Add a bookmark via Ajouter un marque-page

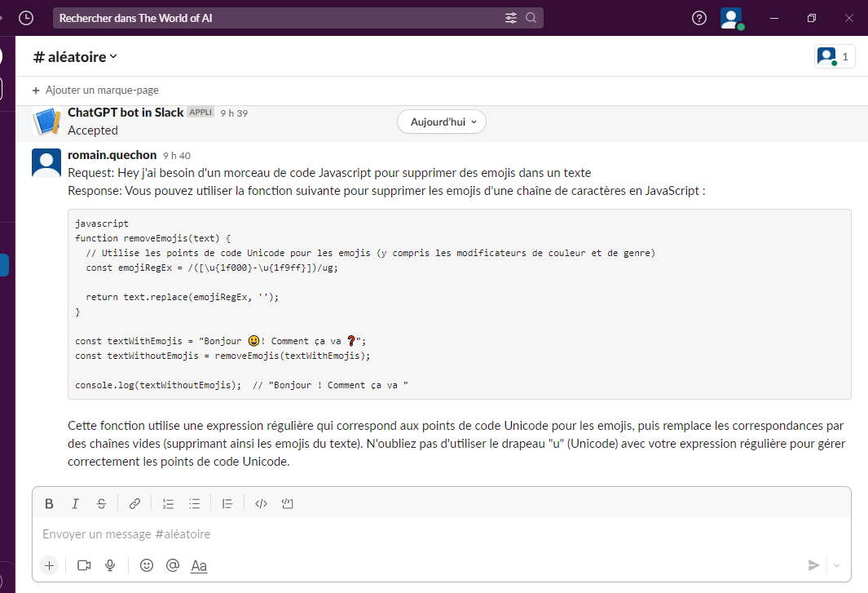(95, 90)
